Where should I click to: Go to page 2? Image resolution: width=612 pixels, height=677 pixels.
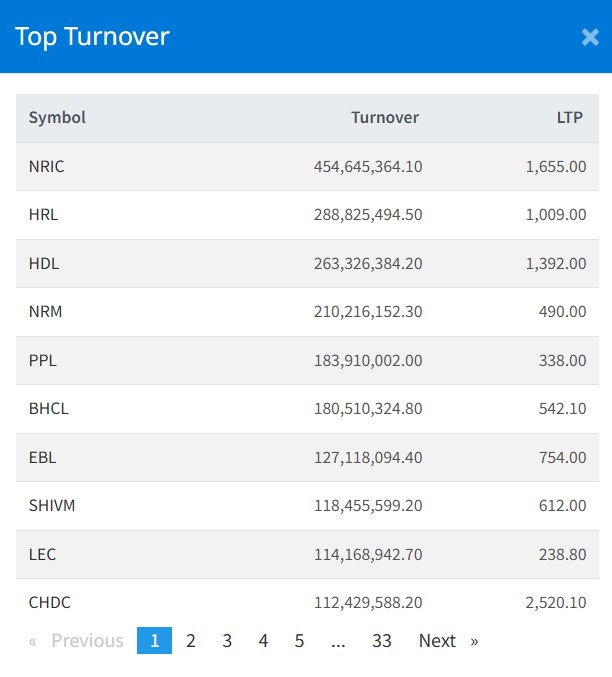190,641
